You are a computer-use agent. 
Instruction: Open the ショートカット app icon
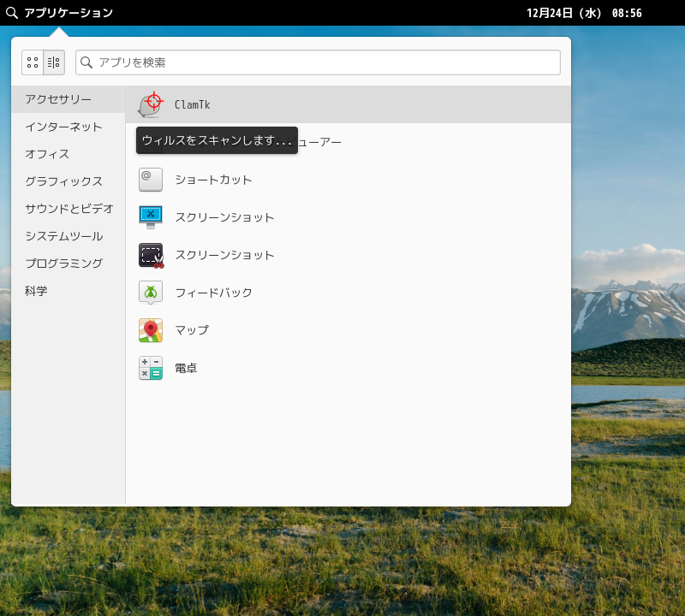coord(151,180)
